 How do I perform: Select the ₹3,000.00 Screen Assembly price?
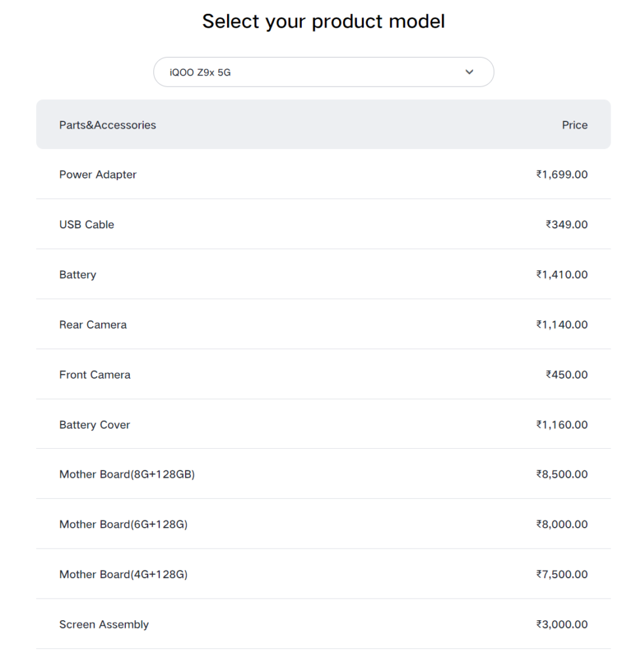point(561,624)
